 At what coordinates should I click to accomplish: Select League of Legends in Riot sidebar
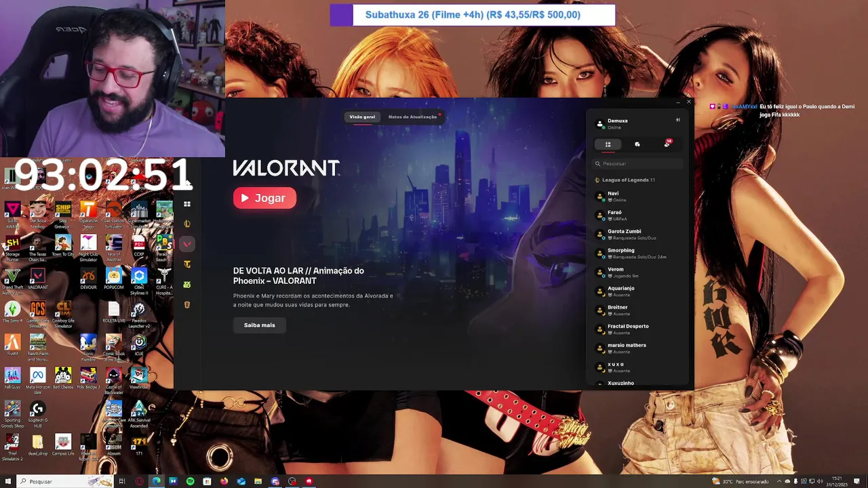click(x=187, y=224)
